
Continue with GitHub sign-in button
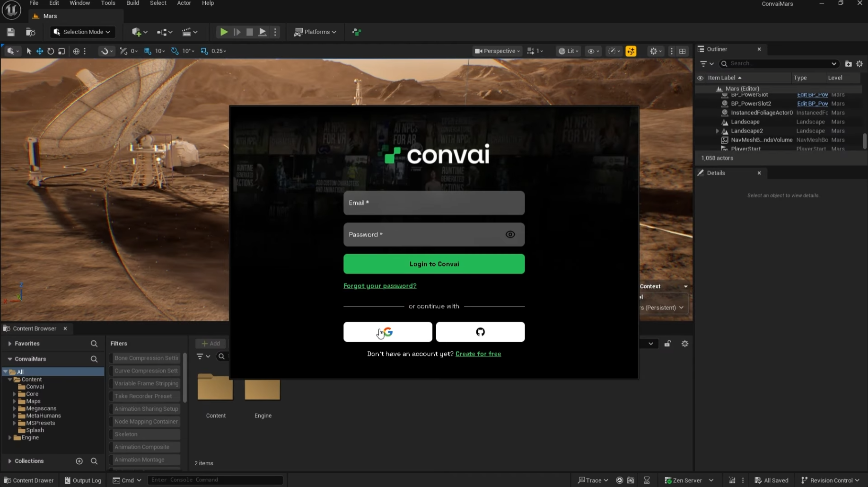[480, 332]
